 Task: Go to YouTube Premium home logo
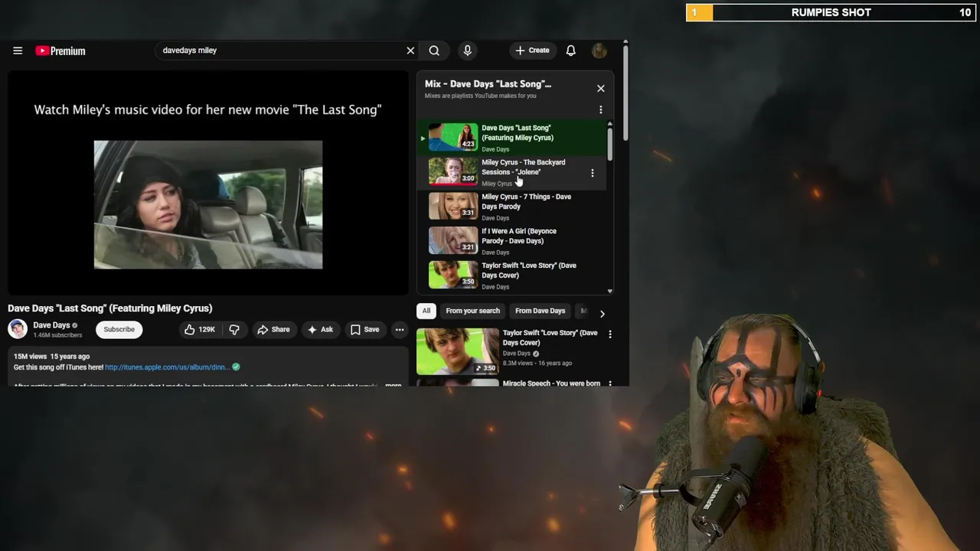(x=60, y=51)
